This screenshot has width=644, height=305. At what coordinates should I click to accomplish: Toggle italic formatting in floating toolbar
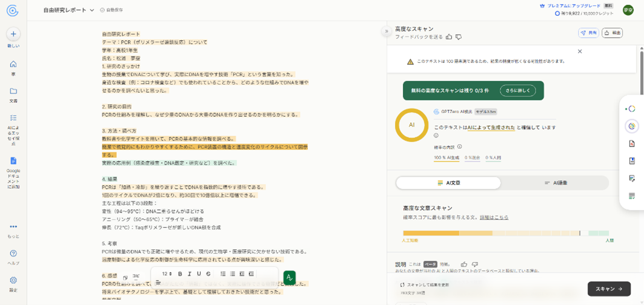[190, 274]
